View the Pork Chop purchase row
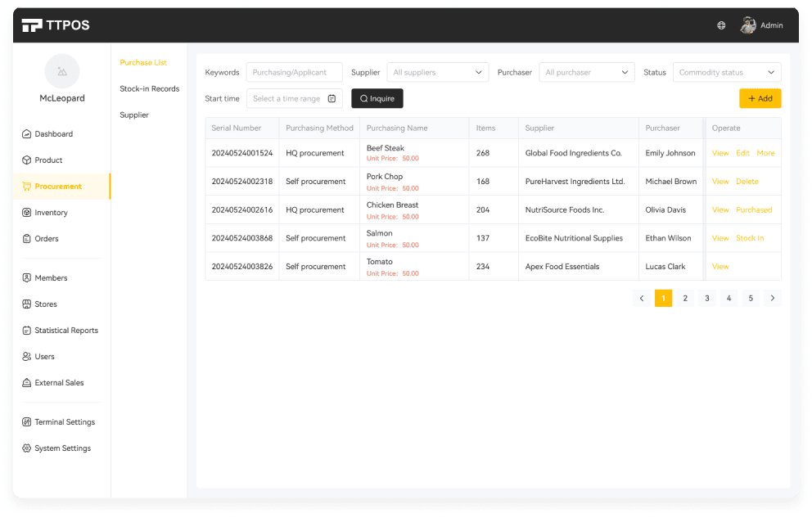This screenshot has height=518, width=812. [720, 182]
